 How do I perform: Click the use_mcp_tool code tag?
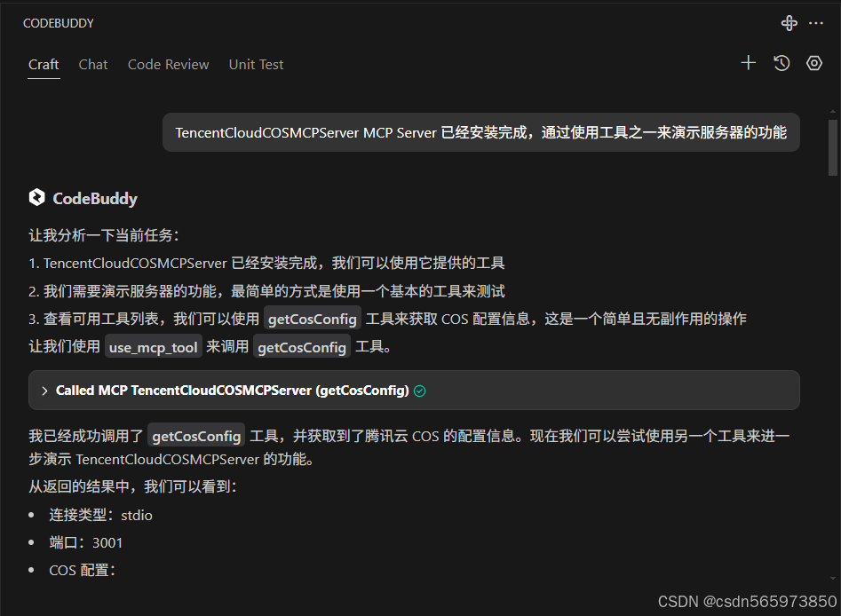point(154,347)
